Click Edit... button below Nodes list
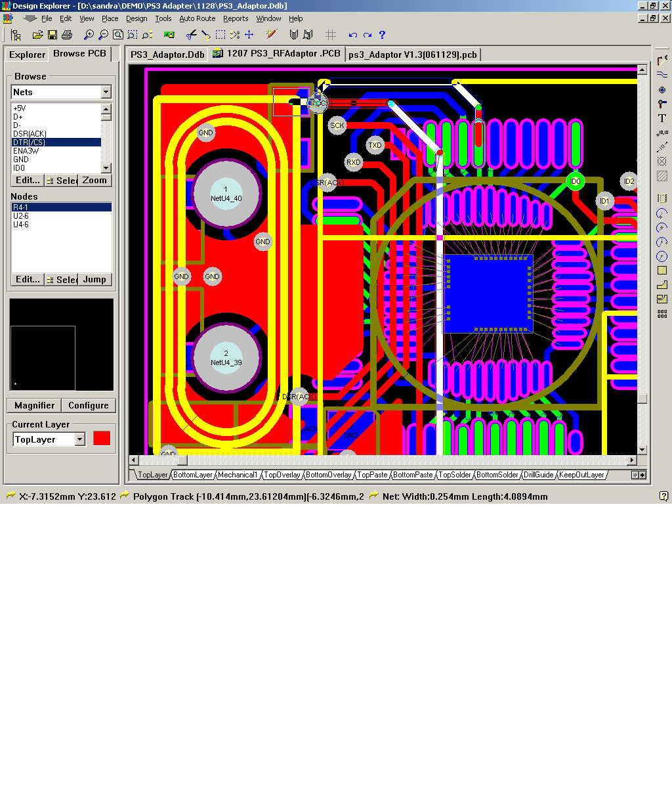672x788 pixels. coord(28,279)
